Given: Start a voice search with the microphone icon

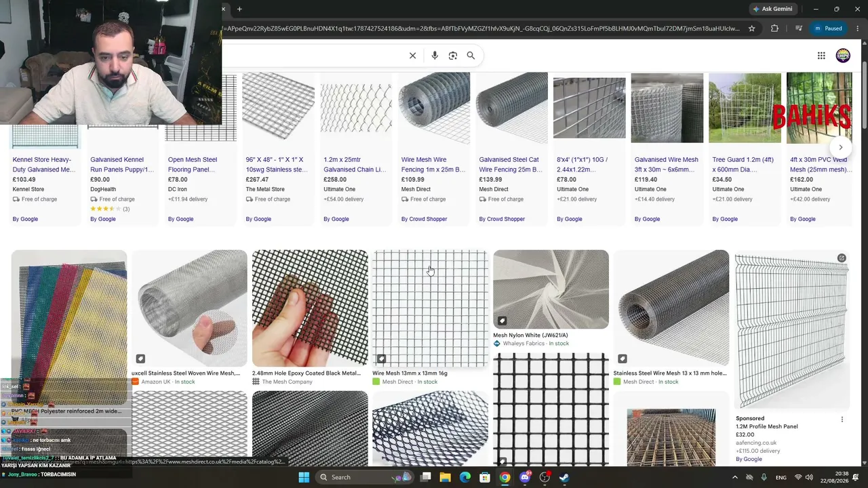Looking at the screenshot, I should click(x=435, y=56).
